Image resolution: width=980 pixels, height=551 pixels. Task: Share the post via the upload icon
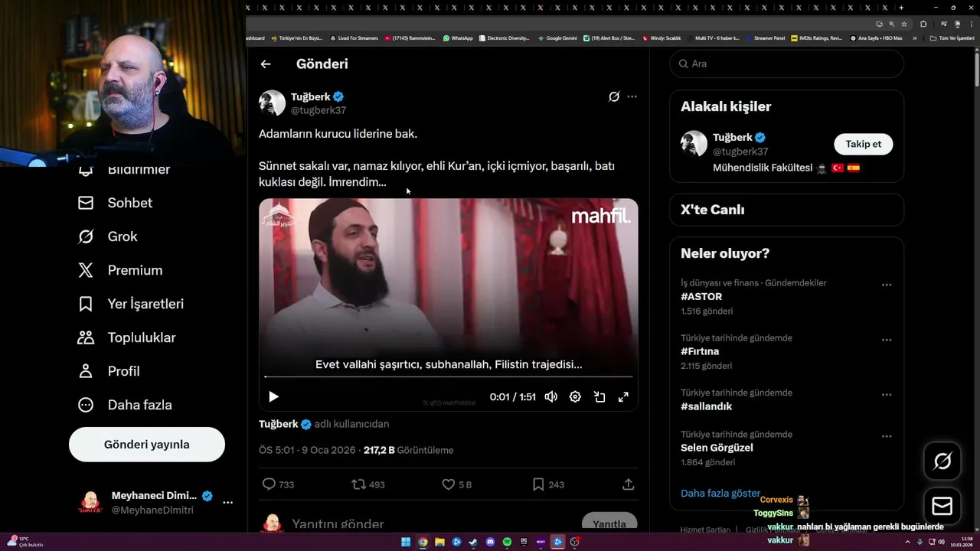coord(628,484)
